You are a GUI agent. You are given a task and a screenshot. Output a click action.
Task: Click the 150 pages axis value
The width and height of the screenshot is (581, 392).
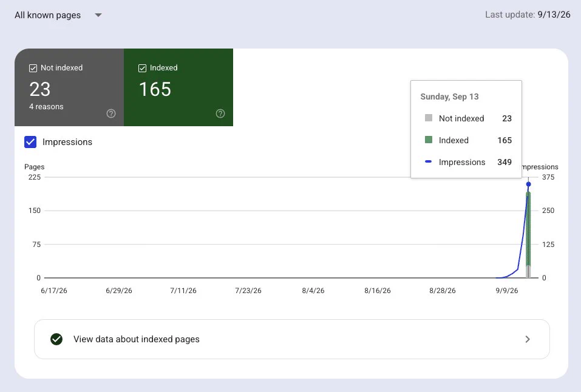coord(35,211)
